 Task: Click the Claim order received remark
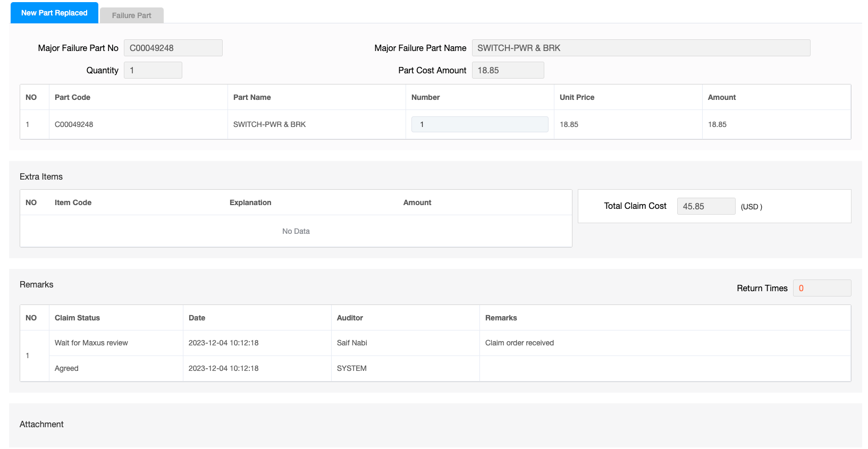(519, 343)
